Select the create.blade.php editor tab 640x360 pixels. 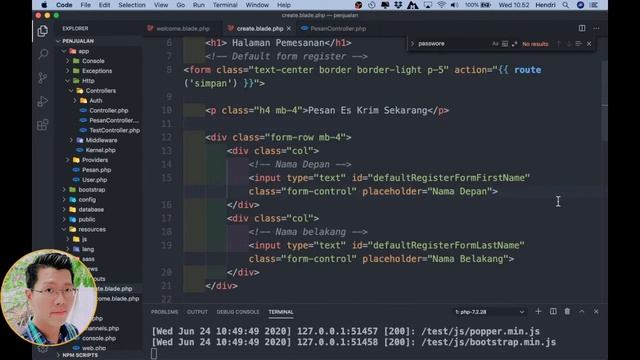[x=260, y=29]
